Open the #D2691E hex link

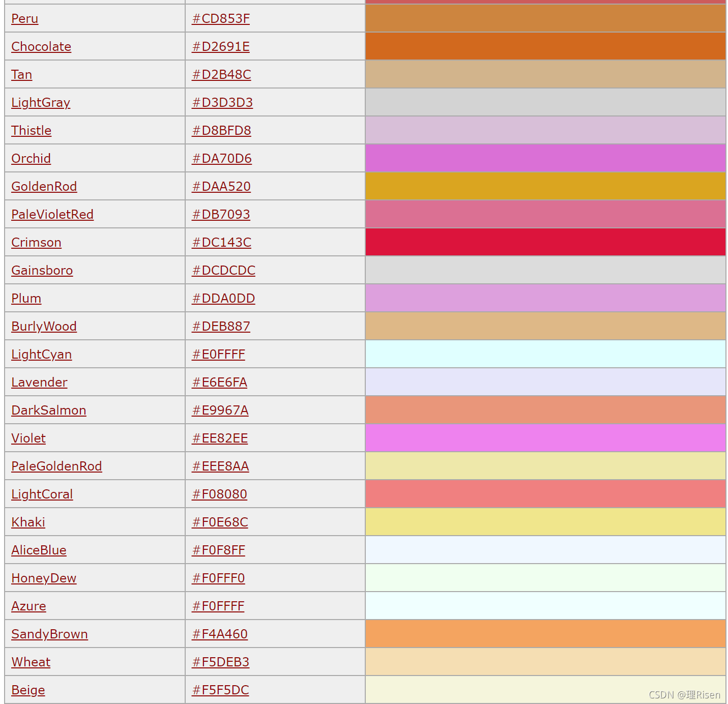pyautogui.click(x=221, y=47)
